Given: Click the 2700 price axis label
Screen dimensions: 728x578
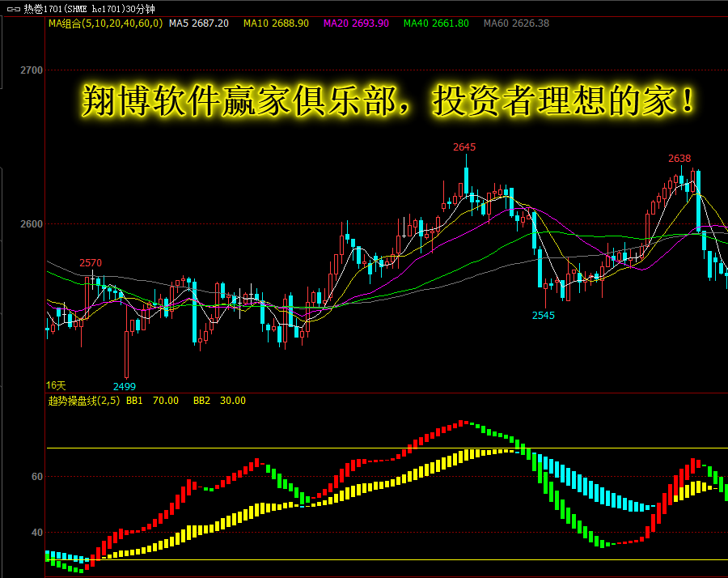Looking at the screenshot, I should (31, 70).
